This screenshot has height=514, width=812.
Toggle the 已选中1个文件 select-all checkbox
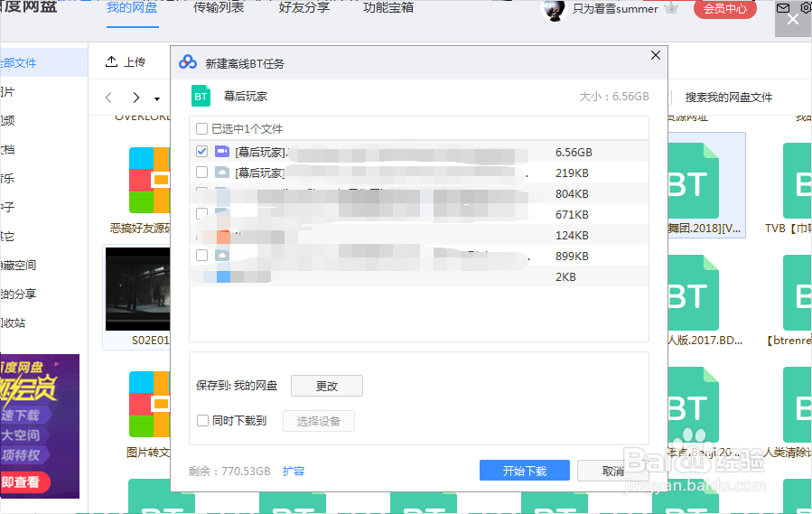tap(202, 128)
